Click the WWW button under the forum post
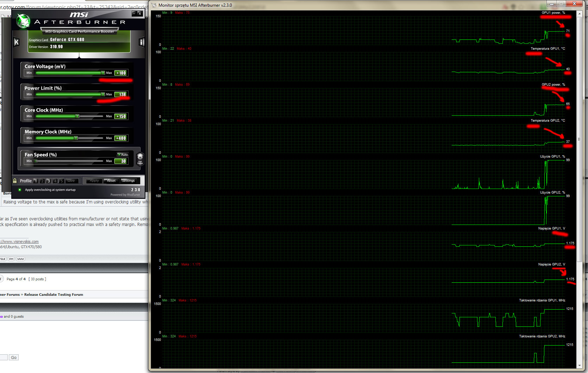The width and height of the screenshot is (588, 373). tap(21, 259)
